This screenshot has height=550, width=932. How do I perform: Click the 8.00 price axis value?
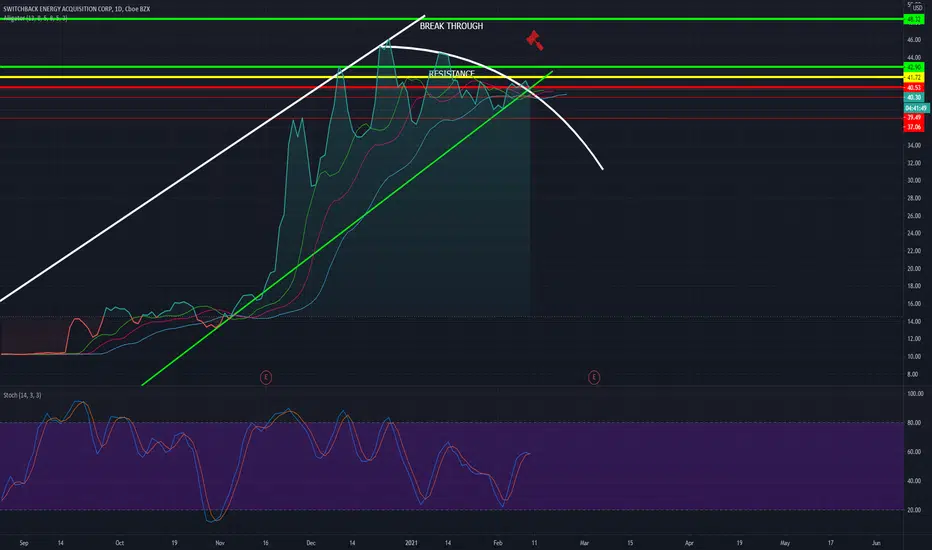pos(914,375)
